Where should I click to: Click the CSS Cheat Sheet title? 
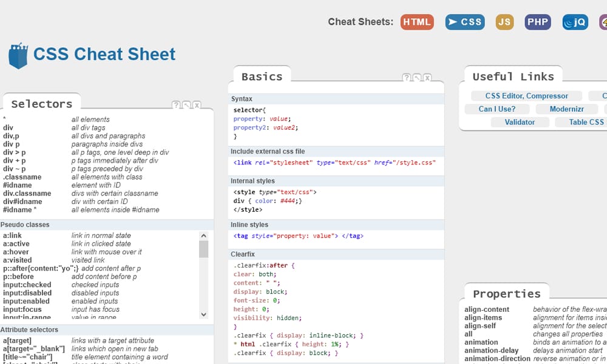pyautogui.click(x=104, y=54)
